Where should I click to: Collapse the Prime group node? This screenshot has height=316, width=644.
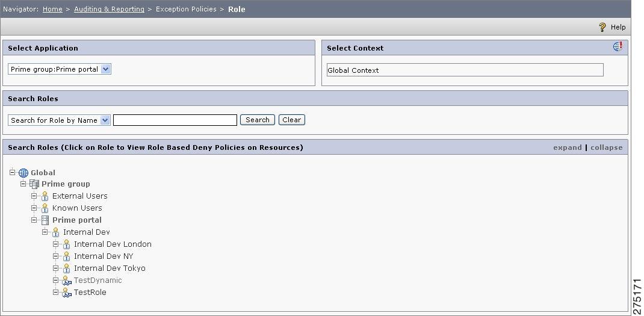pos(23,184)
